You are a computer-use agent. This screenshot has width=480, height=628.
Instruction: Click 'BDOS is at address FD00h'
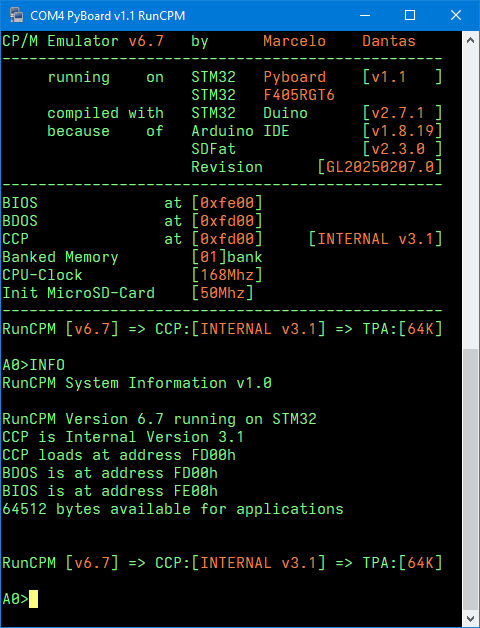(x=110, y=473)
